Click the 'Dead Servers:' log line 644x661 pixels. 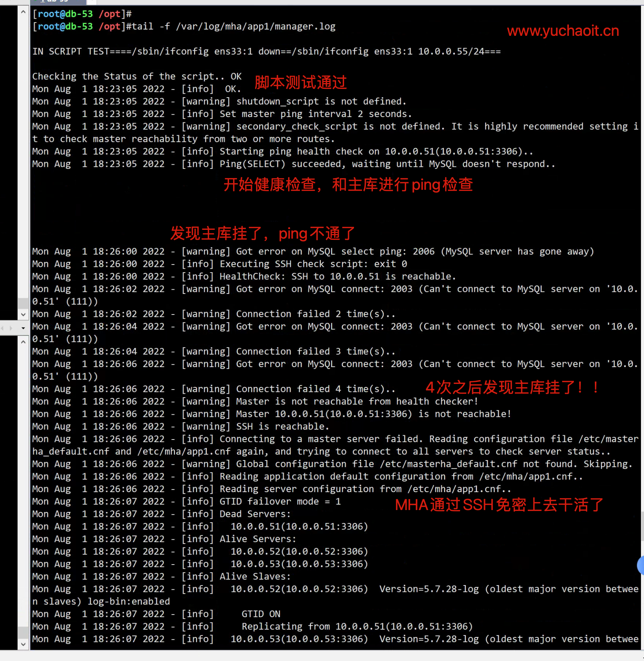[x=255, y=514]
